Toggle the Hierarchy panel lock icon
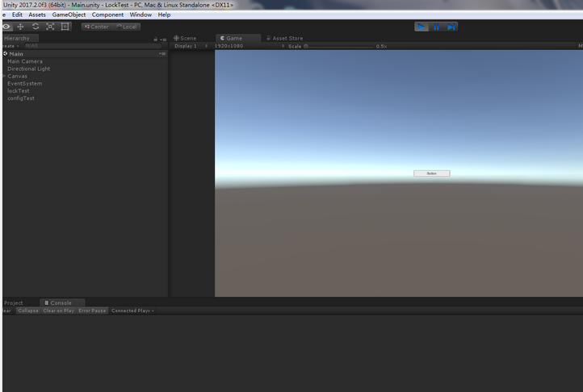 pos(155,39)
